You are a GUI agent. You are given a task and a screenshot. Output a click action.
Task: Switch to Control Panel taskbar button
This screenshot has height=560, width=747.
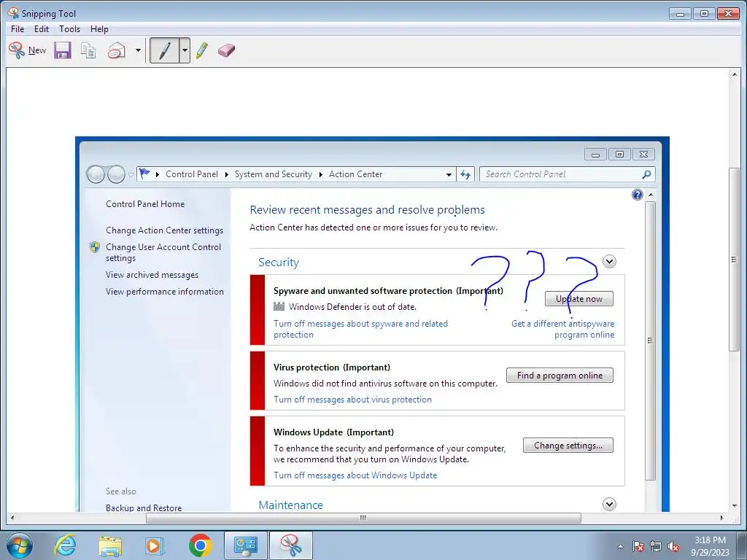click(x=245, y=545)
